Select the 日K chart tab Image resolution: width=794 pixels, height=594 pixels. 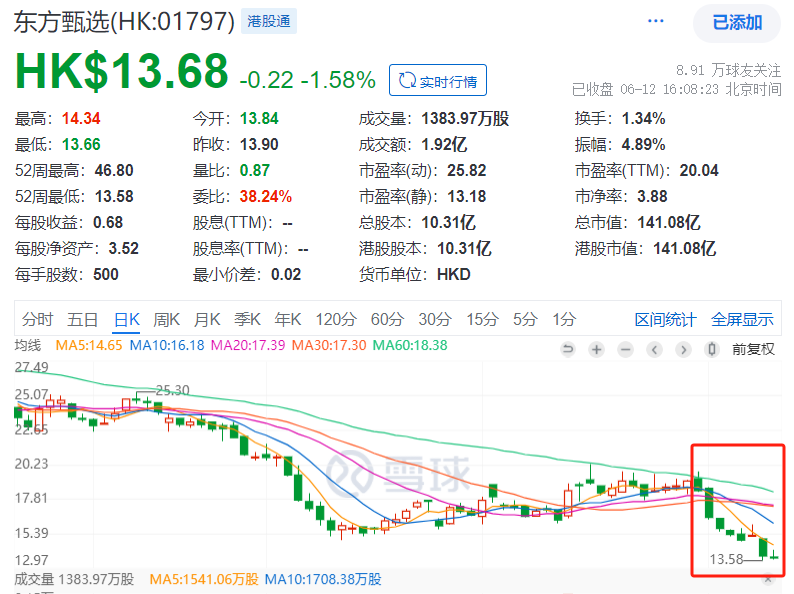[x=127, y=320]
